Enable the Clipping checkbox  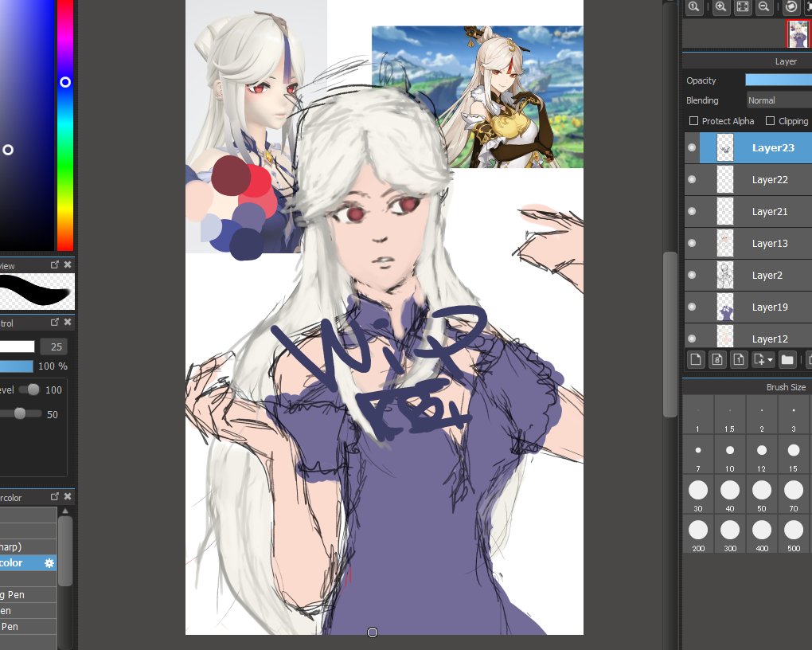coord(770,121)
